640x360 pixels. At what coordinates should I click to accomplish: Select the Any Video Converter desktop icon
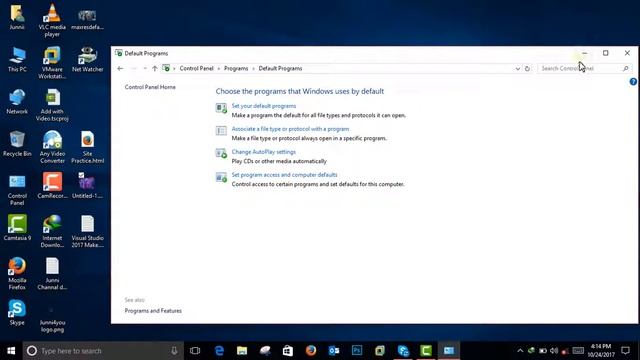click(x=52, y=147)
